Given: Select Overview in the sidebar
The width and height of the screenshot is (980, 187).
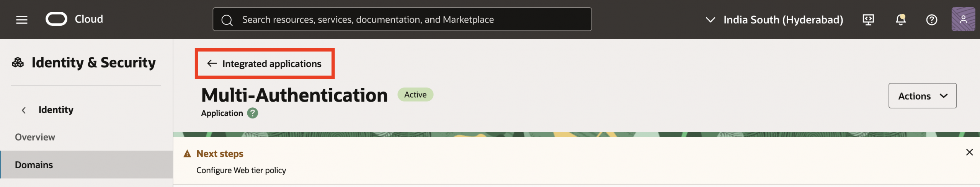Looking at the screenshot, I should 35,137.
